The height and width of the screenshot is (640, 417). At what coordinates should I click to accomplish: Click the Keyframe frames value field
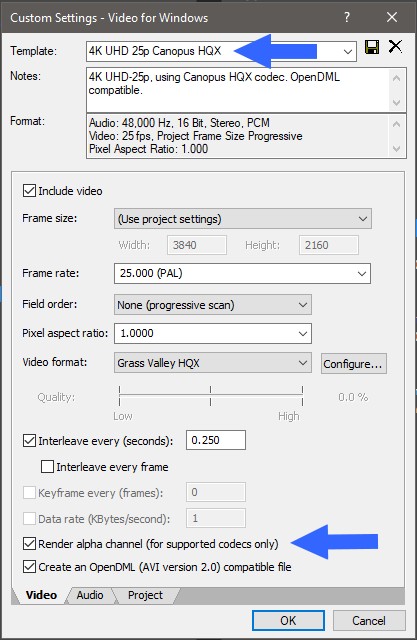click(216, 492)
